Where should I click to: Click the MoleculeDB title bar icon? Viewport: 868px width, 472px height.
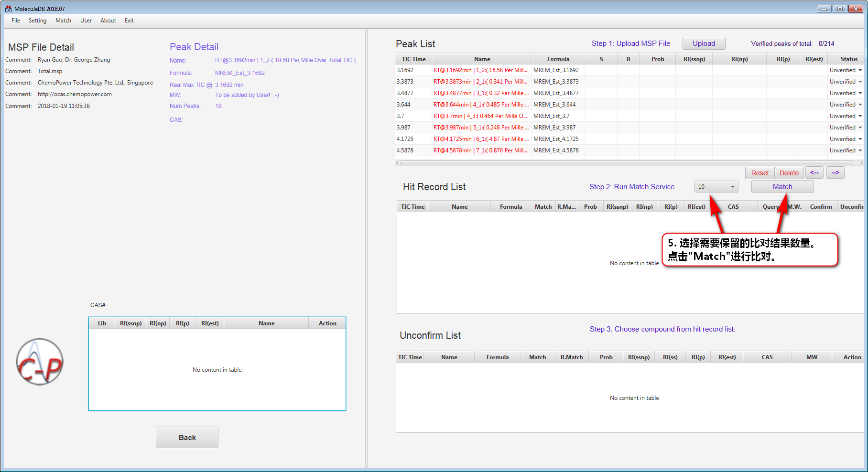[8, 9]
